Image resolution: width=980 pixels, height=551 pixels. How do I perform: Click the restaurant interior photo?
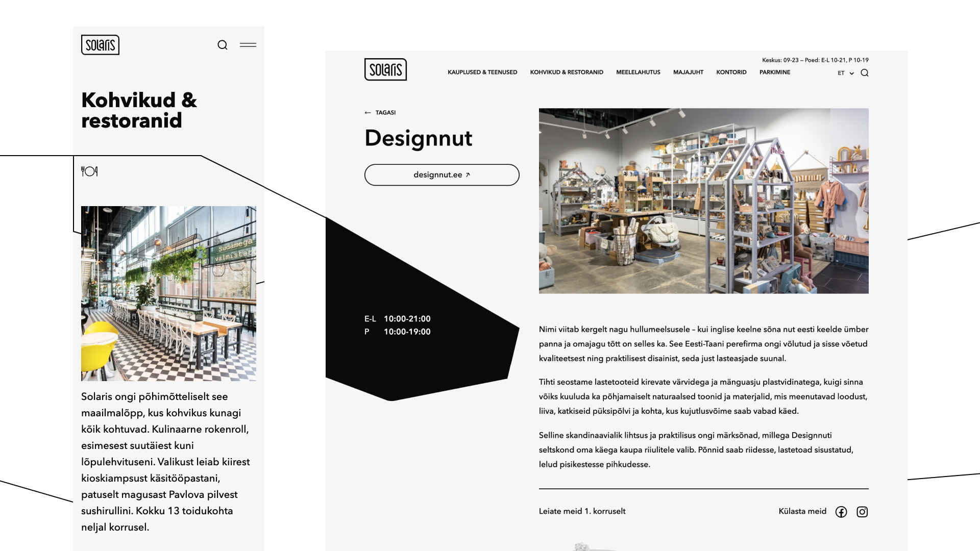pyautogui.click(x=168, y=293)
